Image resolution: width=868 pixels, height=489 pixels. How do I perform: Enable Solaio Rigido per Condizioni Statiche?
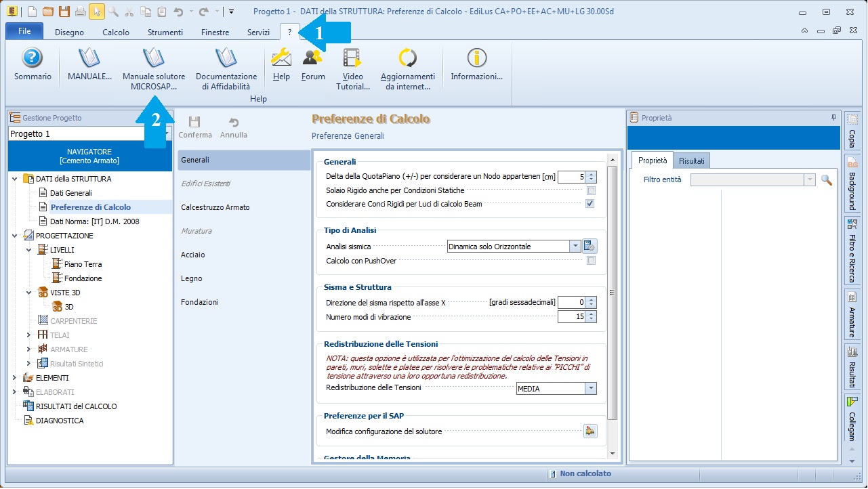coord(591,191)
